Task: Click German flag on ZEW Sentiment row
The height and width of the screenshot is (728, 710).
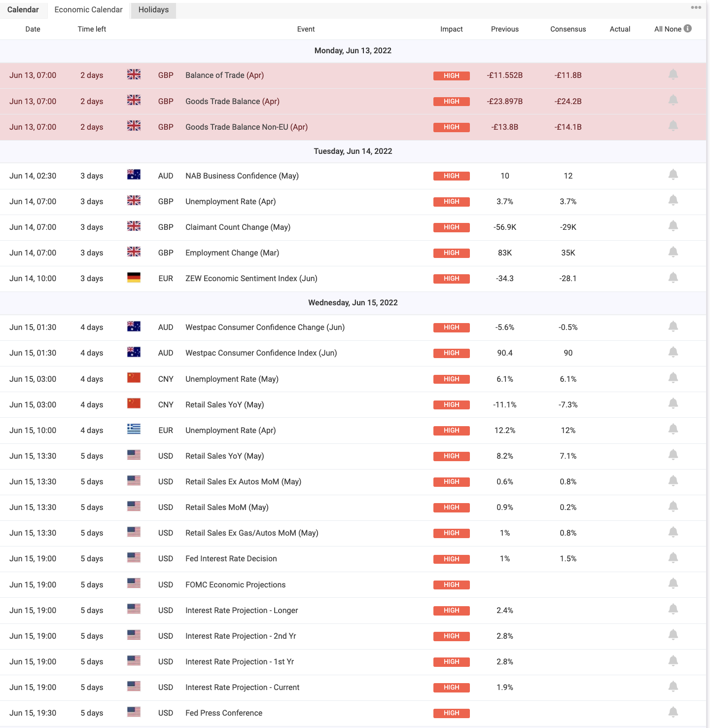Action: click(134, 278)
